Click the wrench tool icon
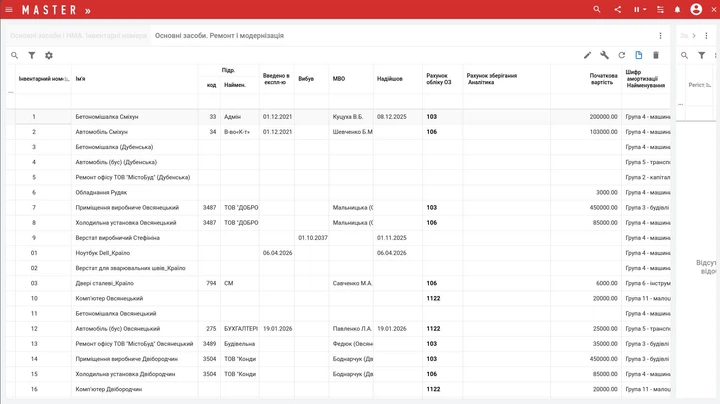 click(x=604, y=55)
